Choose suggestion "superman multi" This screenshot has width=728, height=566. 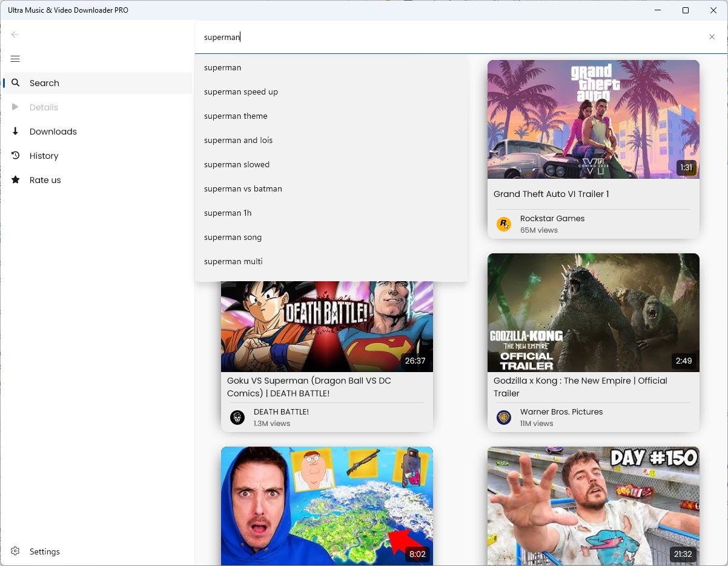[x=331, y=261]
